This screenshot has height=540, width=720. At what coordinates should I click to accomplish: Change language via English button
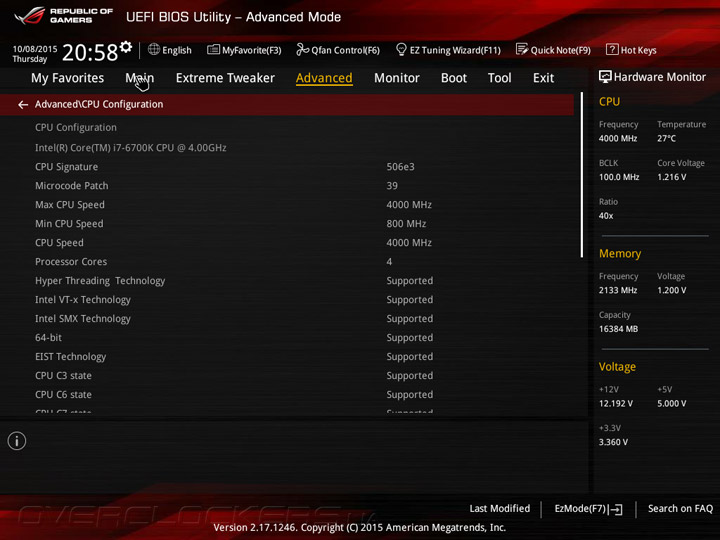[x=169, y=50]
